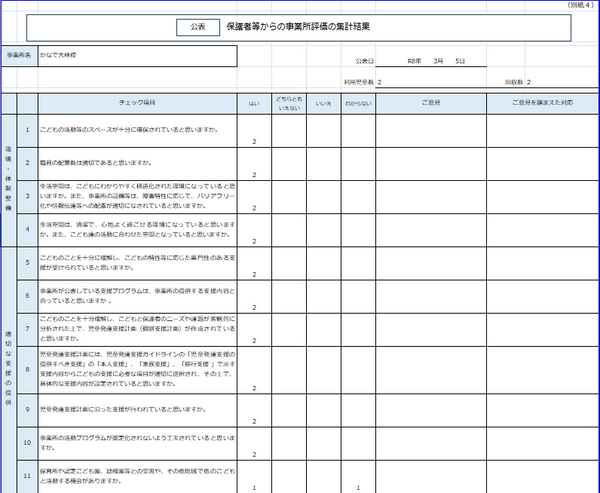Viewport: 600px width, 493px height.
Task: Click row number 6 cell
Action: 27,296
